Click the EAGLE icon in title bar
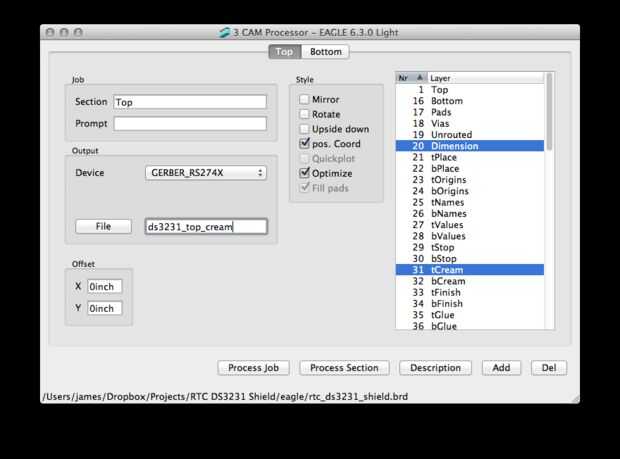Image resolution: width=620 pixels, height=459 pixels. 224,32
